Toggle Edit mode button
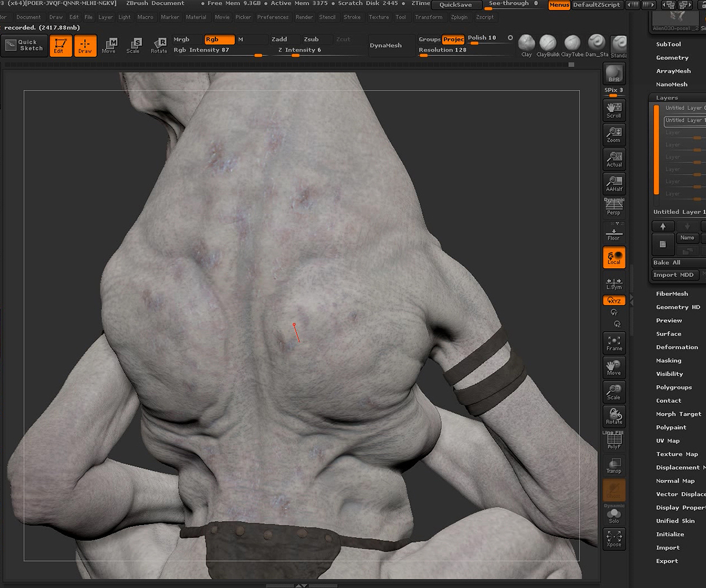The height and width of the screenshot is (588, 706). point(61,45)
